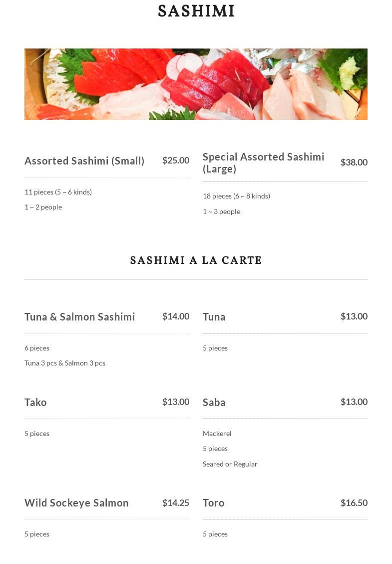
Task: Click the $25.00 price of Assorted Sashimi
Action: tap(175, 160)
